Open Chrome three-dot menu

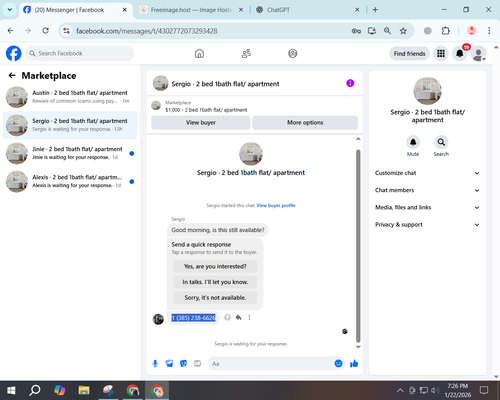[489, 31]
